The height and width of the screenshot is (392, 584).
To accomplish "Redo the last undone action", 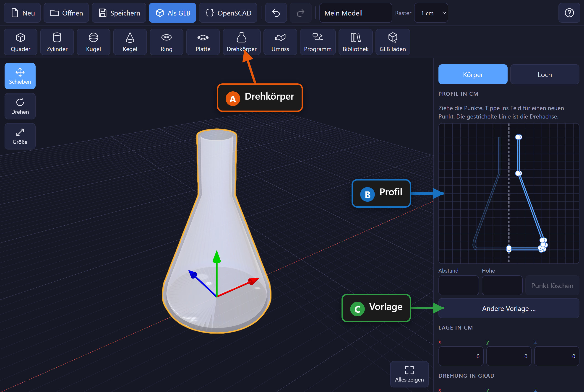I will click(300, 13).
